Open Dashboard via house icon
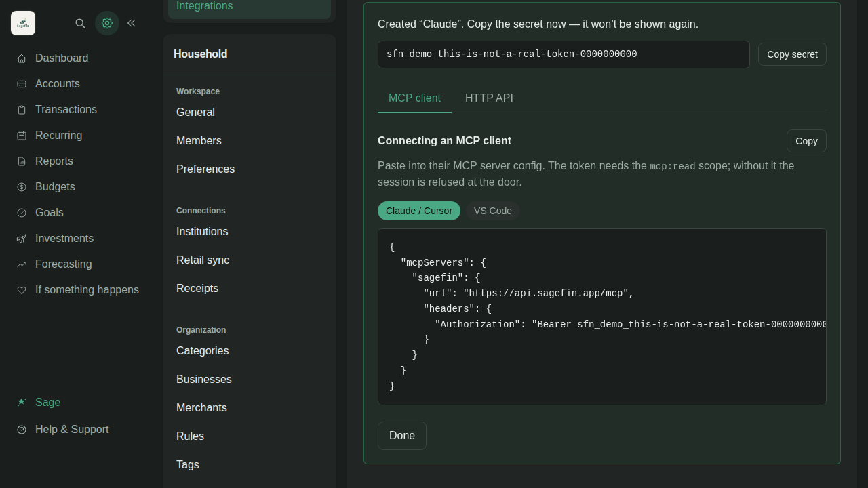 click(22, 58)
